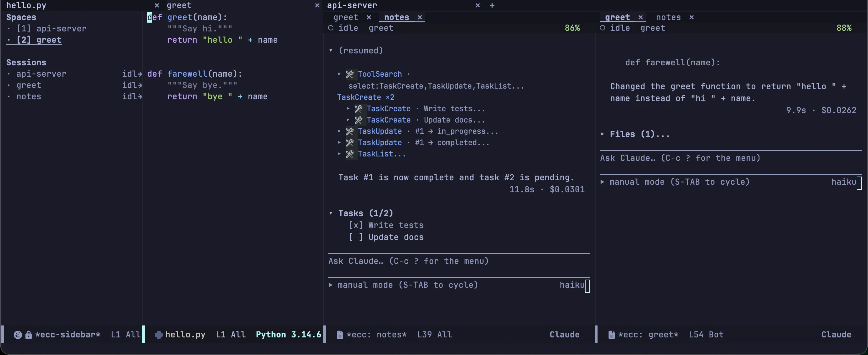Select the notes tab in middle pane
The width and height of the screenshot is (868, 355).
pos(397,17)
